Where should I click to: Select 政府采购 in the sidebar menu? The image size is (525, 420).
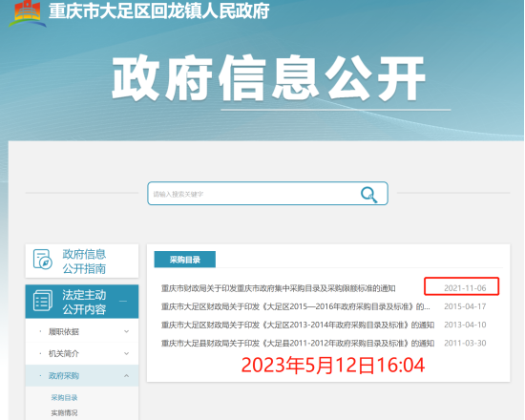[x=64, y=376]
